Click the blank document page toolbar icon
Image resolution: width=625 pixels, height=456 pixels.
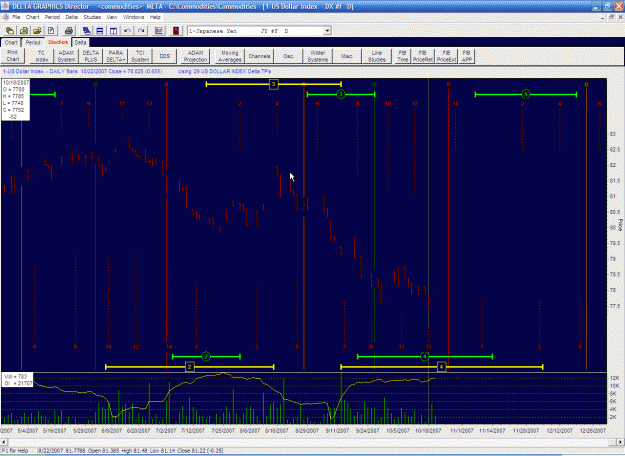click(x=51, y=31)
